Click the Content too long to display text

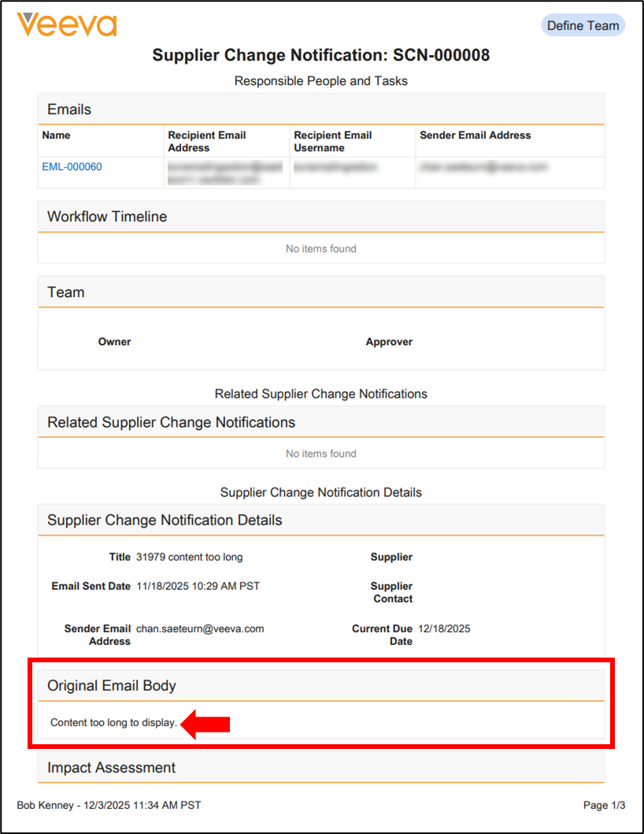[x=113, y=722]
